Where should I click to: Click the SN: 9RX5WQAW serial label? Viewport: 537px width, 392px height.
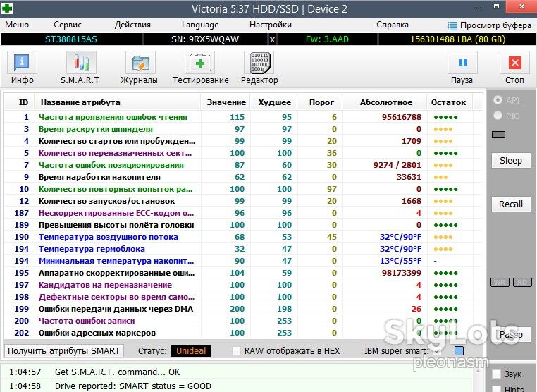click(x=205, y=39)
